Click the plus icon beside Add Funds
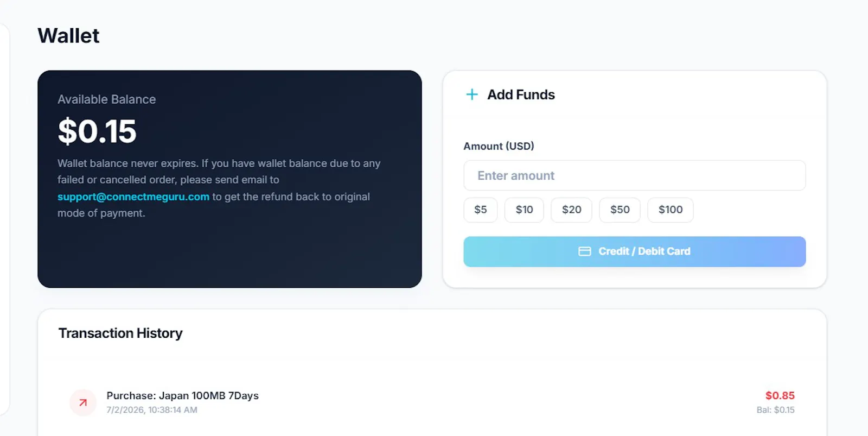This screenshot has height=436, width=868. coord(472,94)
